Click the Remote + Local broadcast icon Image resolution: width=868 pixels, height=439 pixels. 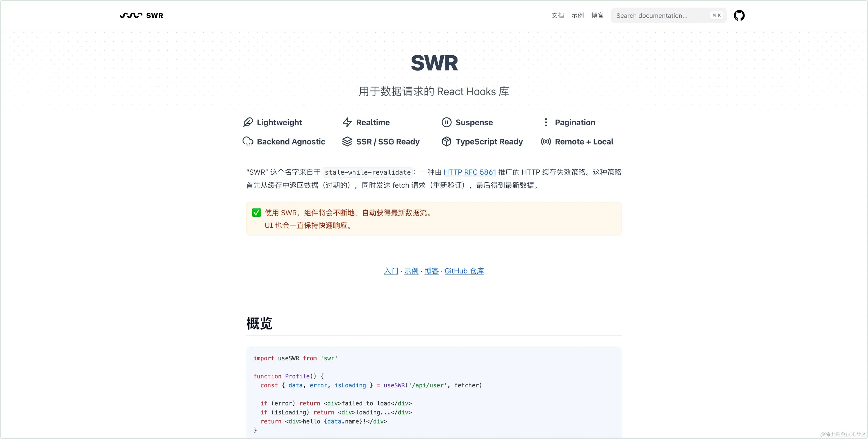pyautogui.click(x=546, y=141)
